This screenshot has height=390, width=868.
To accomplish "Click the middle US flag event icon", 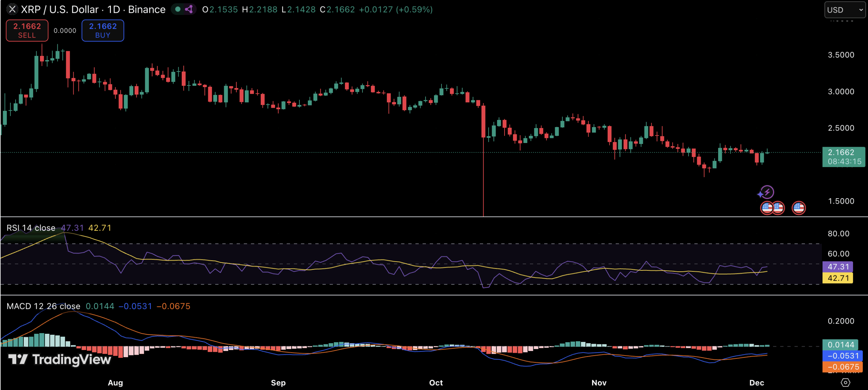I will [x=778, y=208].
